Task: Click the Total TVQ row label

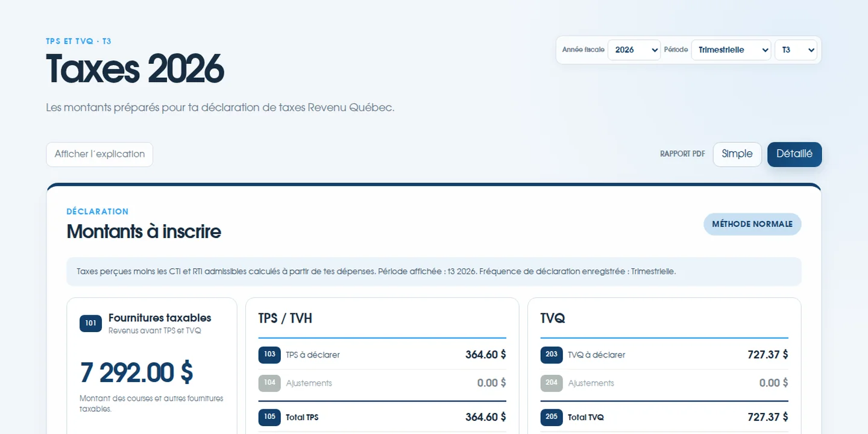Action: pos(585,417)
